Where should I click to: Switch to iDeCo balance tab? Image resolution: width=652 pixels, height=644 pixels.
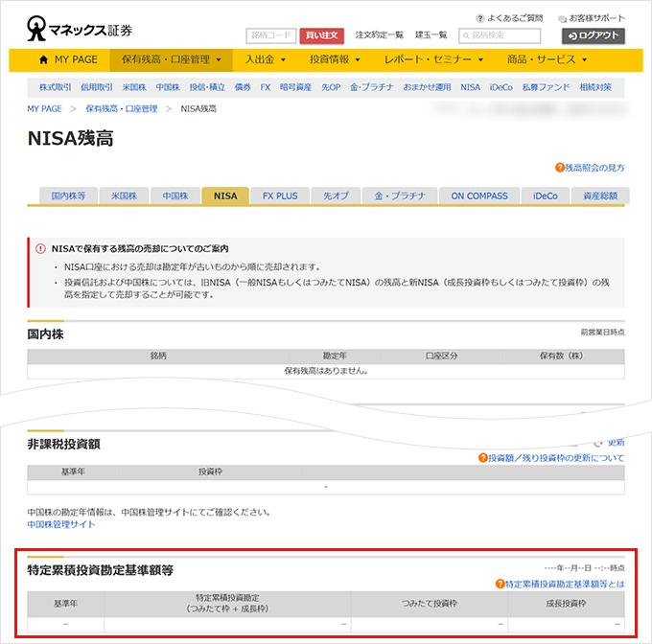546,196
